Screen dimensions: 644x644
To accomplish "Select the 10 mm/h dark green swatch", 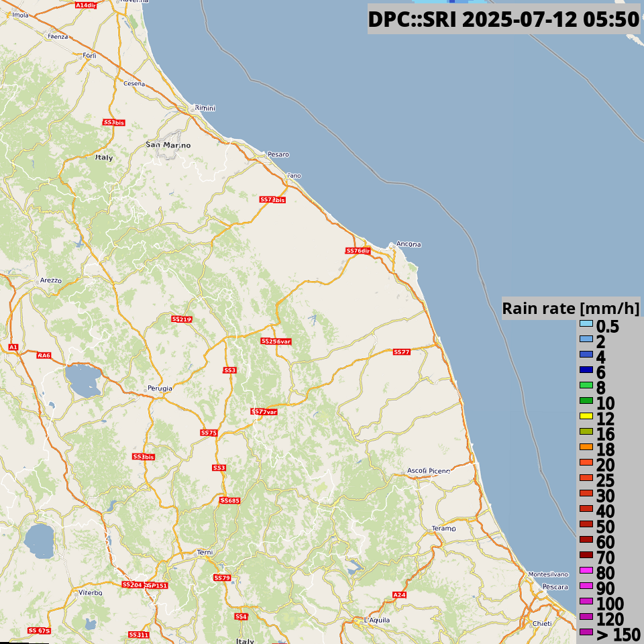I will [x=586, y=400].
